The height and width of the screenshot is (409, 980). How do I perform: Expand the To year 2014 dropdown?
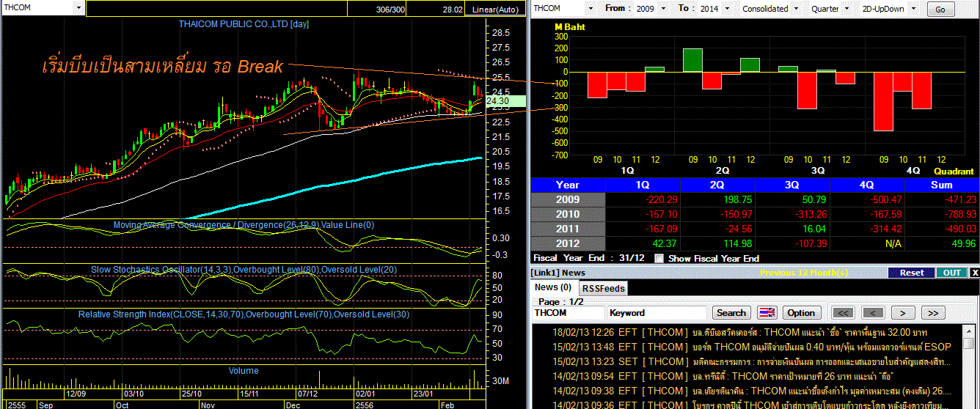[727, 9]
